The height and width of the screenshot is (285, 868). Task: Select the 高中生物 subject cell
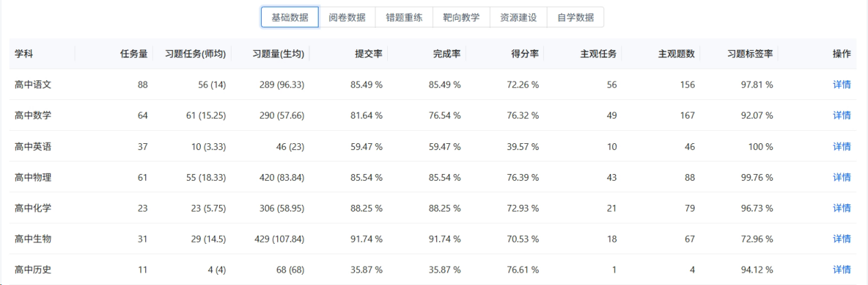(33, 239)
